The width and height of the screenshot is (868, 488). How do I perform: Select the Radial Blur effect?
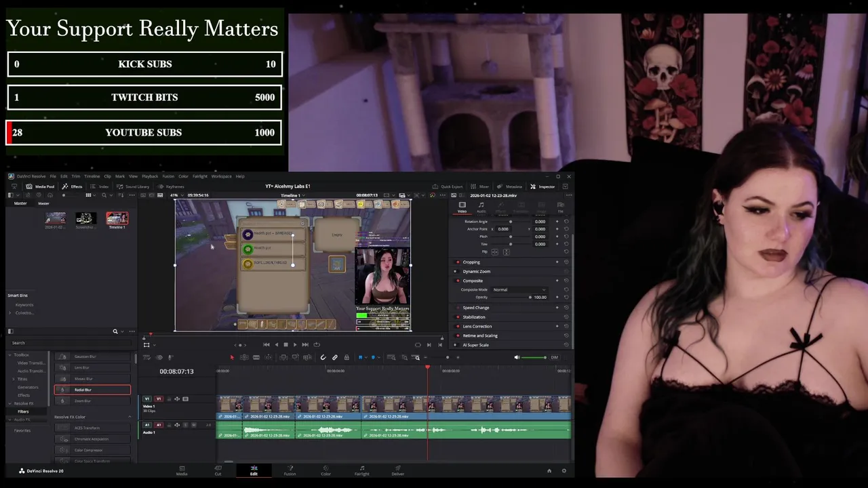pyautogui.click(x=92, y=390)
